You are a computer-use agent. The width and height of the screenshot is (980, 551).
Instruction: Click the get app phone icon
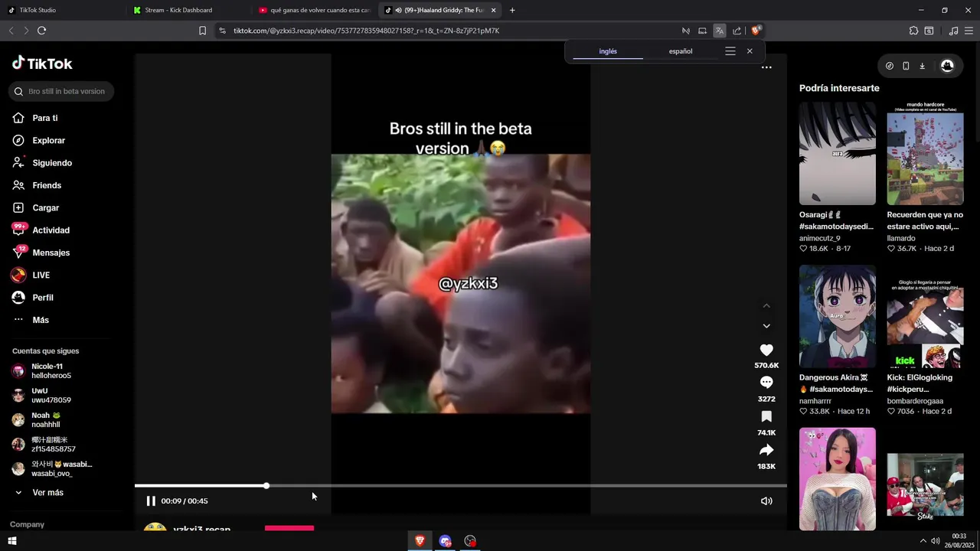pyautogui.click(x=906, y=66)
